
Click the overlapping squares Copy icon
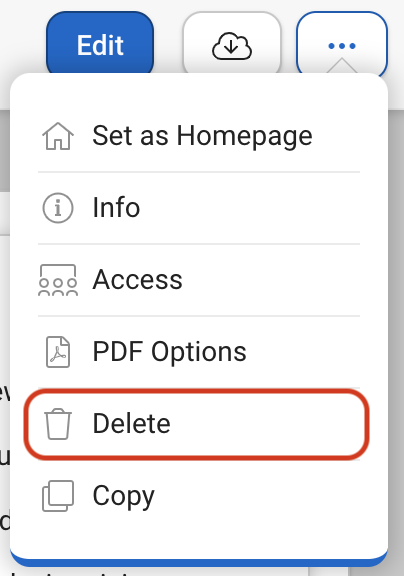point(58,496)
